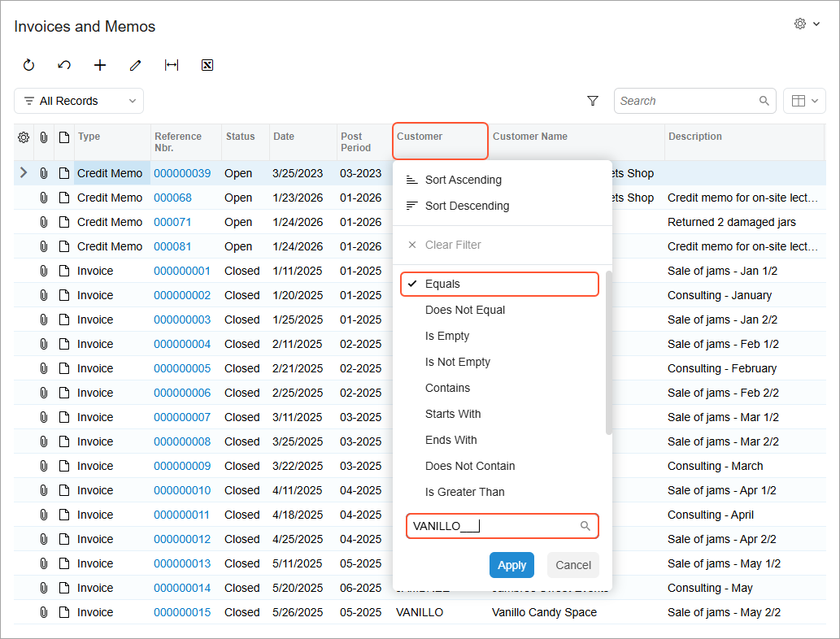
Task: Click the Undo icon in toolbar
Action: (x=64, y=65)
